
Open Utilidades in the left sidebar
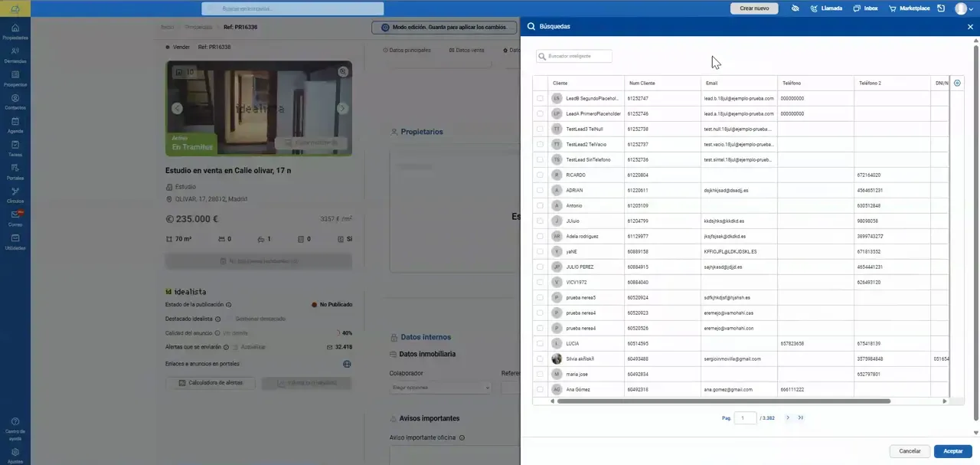(15, 242)
